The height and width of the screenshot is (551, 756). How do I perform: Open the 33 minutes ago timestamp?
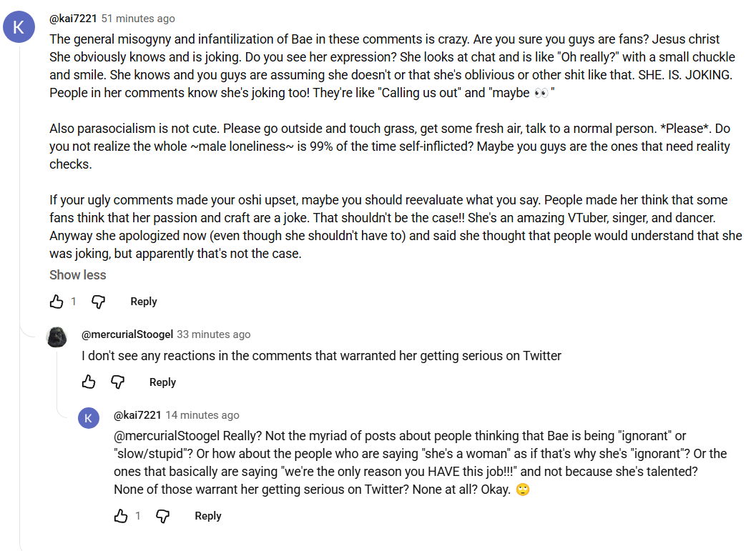pos(214,334)
